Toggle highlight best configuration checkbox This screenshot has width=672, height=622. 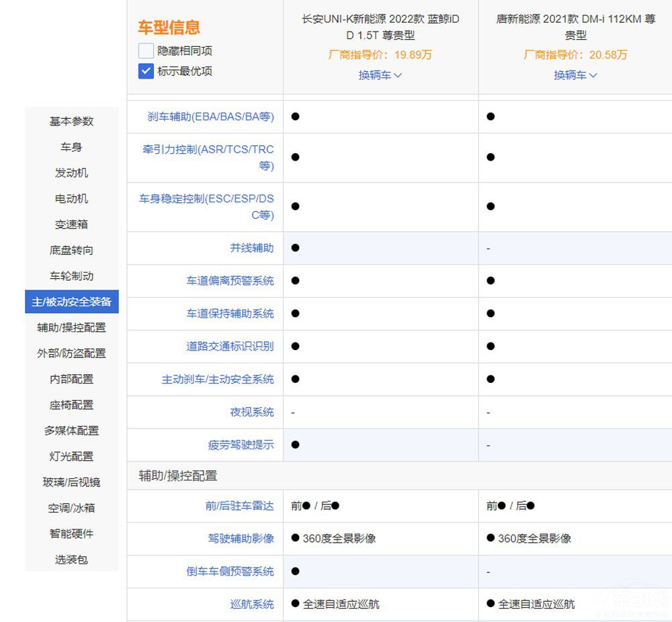click(x=145, y=71)
